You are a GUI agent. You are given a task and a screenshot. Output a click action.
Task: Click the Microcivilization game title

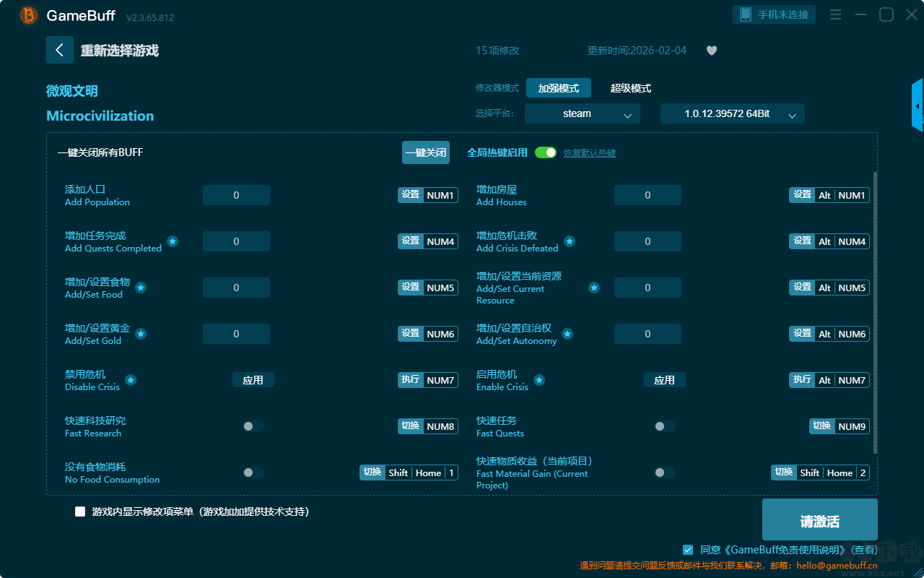(x=100, y=116)
